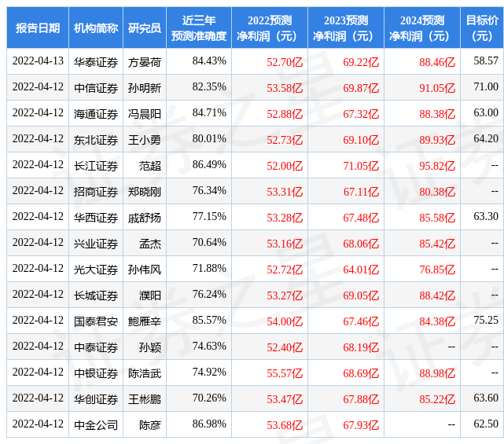Click target price 63.30
The image size is (504, 444).
tap(486, 217)
